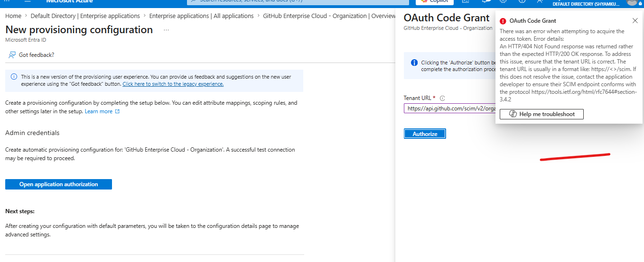Click the Microsoft Entra ID subtitle
The width and height of the screenshot is (644, 262).
[26, 40]
